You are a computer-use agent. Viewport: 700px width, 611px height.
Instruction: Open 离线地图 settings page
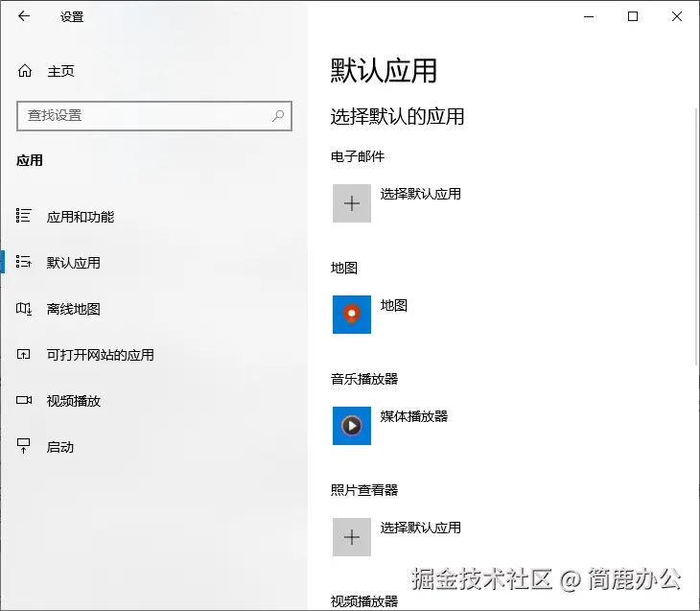click(74, 309)
